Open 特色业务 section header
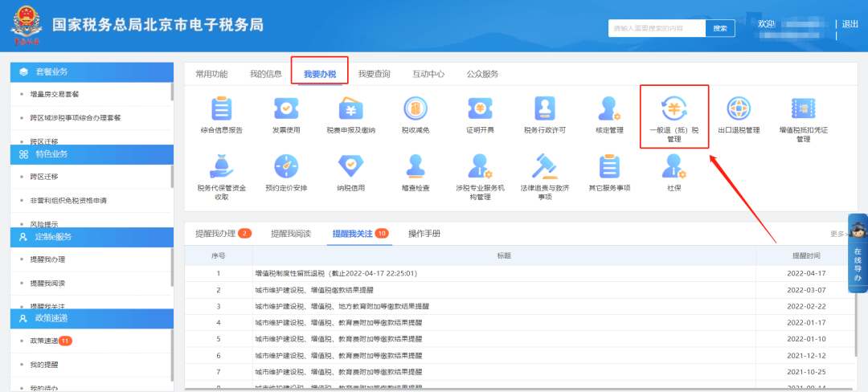 click(92, 154)
